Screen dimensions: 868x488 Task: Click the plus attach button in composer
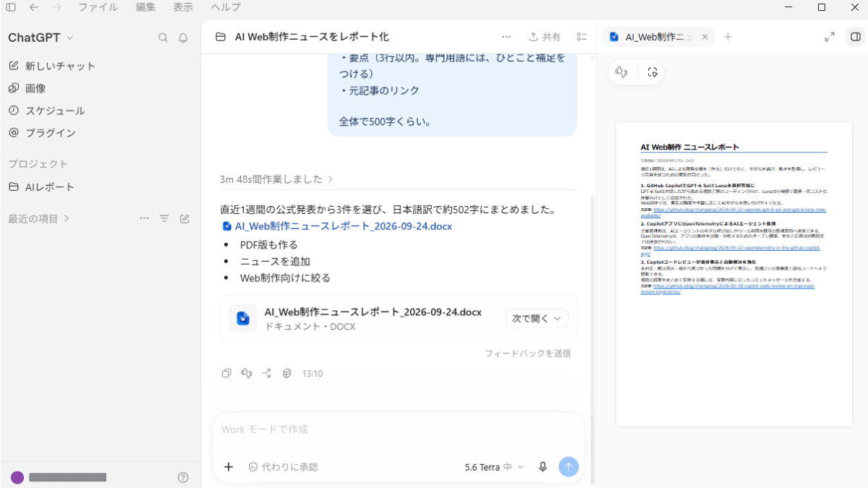click(x=229, y=467)
